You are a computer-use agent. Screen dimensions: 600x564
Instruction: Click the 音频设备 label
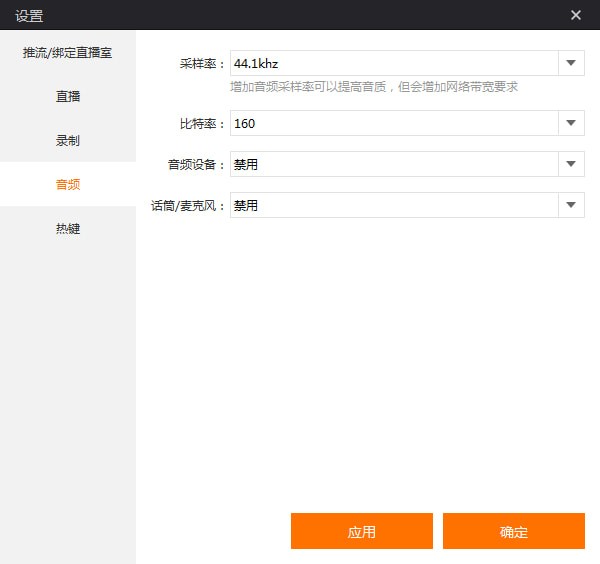pyautogui.click(x=196, y=164)
